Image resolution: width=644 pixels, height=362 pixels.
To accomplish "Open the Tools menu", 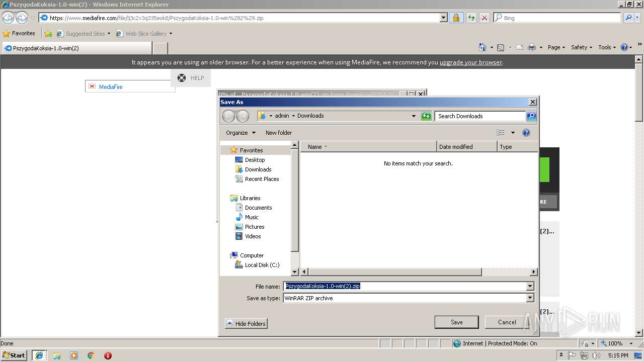I will pyautogui.click(x=607, y=47).
